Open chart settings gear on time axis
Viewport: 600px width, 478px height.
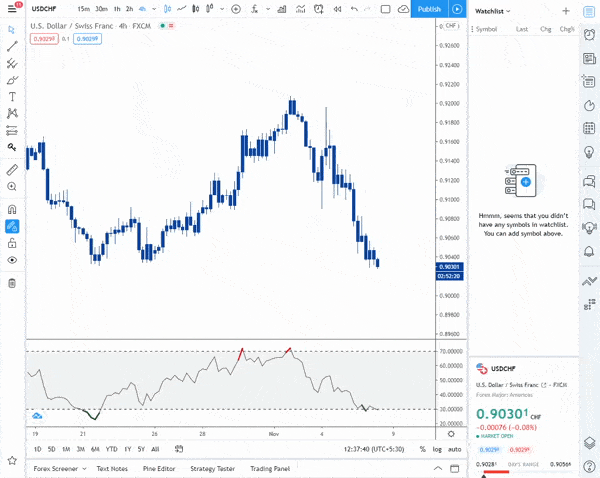tap(451, 434)
